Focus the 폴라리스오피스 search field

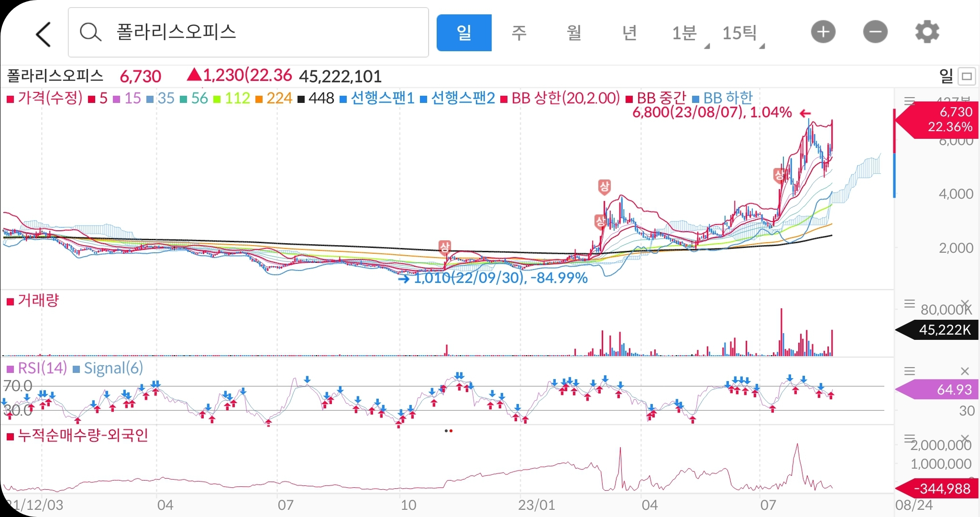click(248, 33)
